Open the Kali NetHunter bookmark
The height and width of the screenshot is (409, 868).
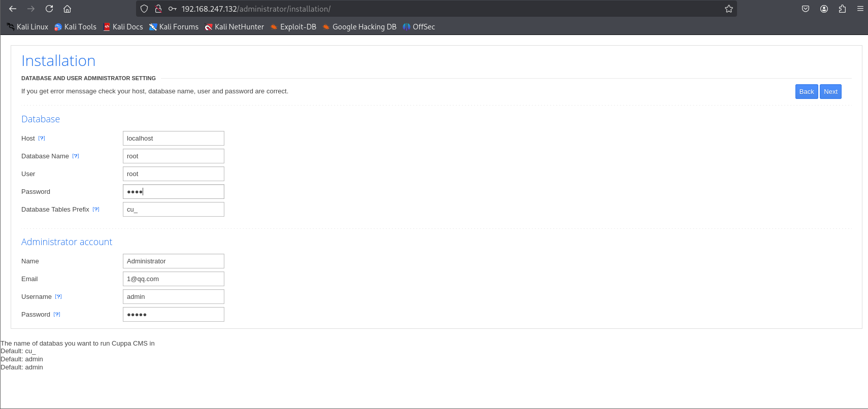coord(234,27)
